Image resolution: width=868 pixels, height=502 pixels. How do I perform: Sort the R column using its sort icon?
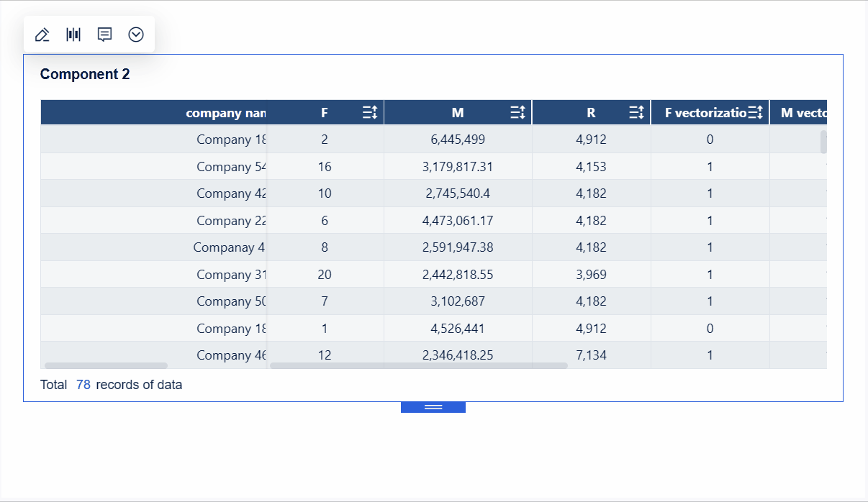point(636,111)
